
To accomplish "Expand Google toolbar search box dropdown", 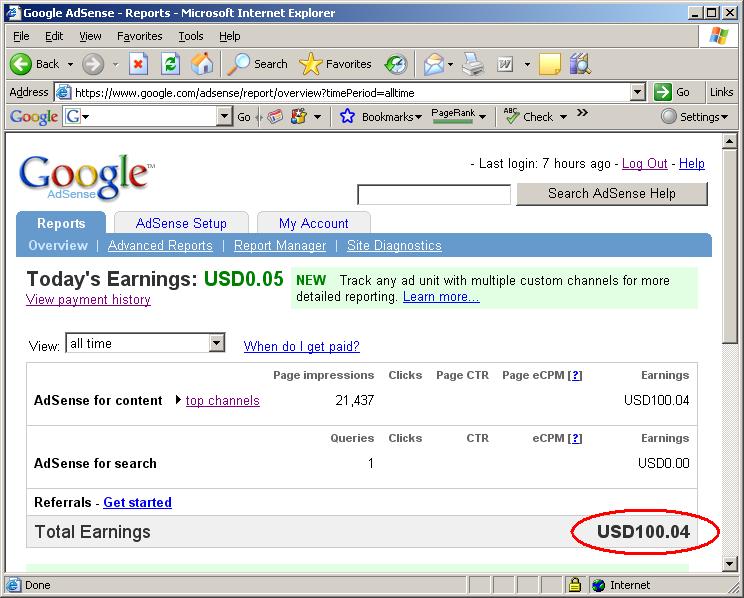I will pos(223,117).
